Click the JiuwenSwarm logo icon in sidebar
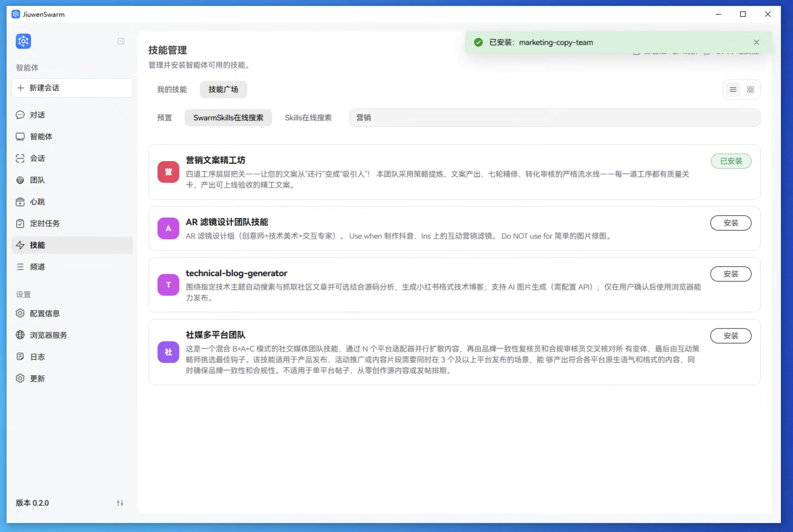This screenshot has width=793, height=532. point(23,41)
